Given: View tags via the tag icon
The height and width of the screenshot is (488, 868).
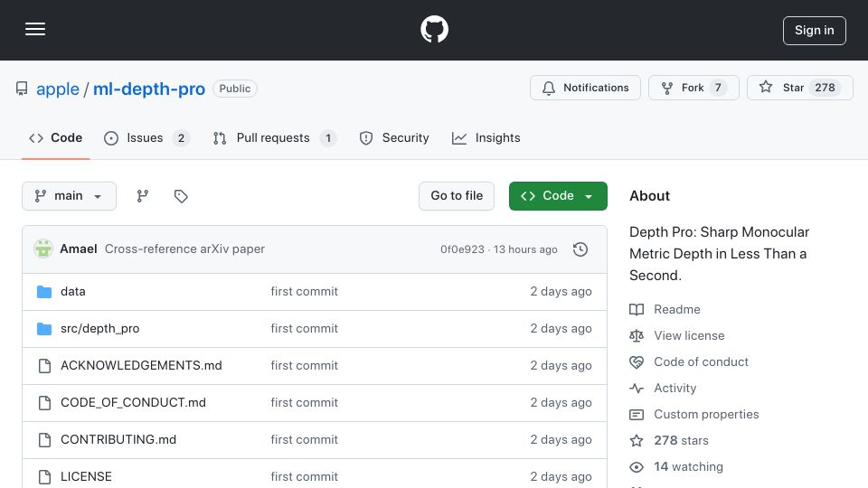Looking at the screenshot, I should pyautogui.click(x=181, y=196).
